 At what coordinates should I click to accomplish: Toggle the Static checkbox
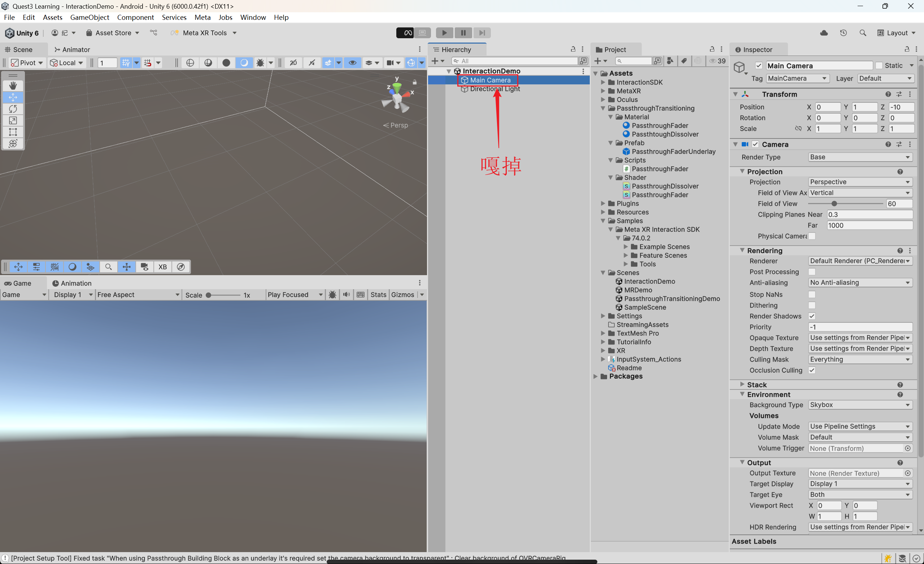879,66
